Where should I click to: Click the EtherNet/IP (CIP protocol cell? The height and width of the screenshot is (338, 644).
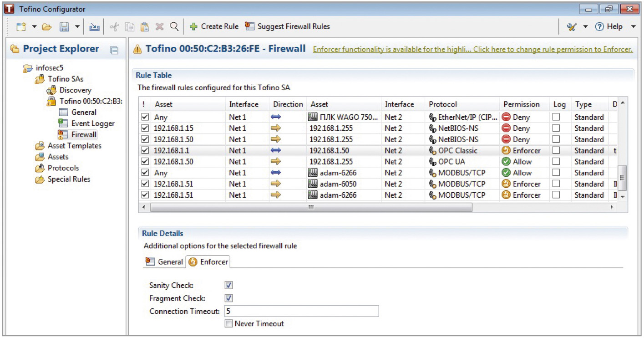point(462,117)
